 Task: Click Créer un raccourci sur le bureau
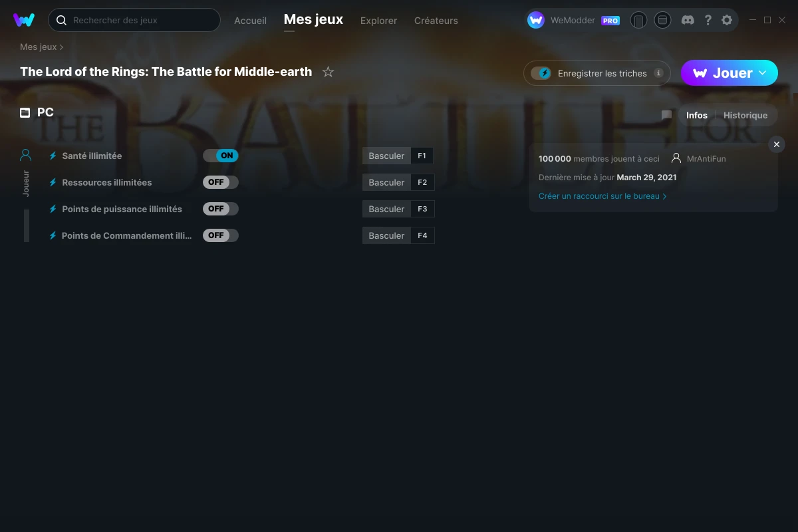click(602, 196)
